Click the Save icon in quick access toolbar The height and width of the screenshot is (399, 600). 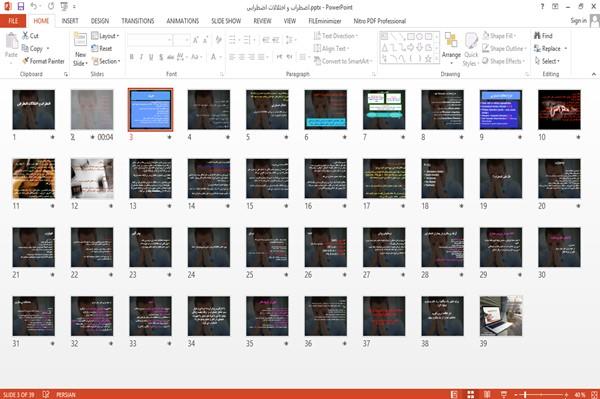(21, 7)
